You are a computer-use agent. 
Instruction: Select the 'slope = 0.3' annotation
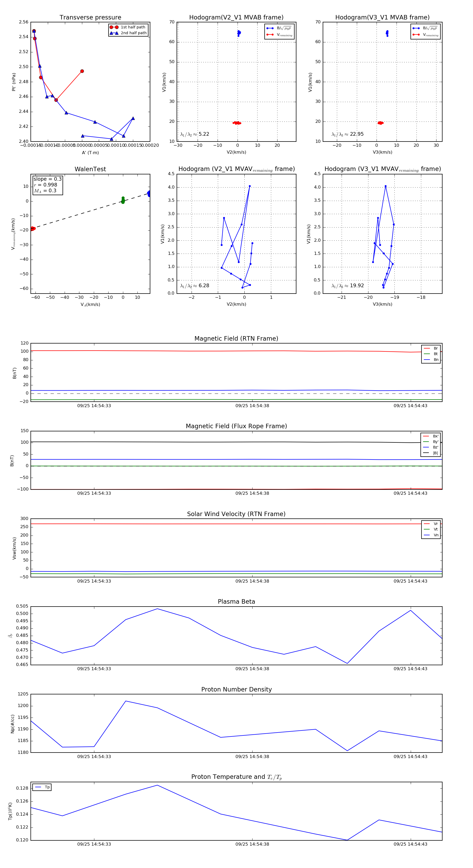(x=48, y=179)
